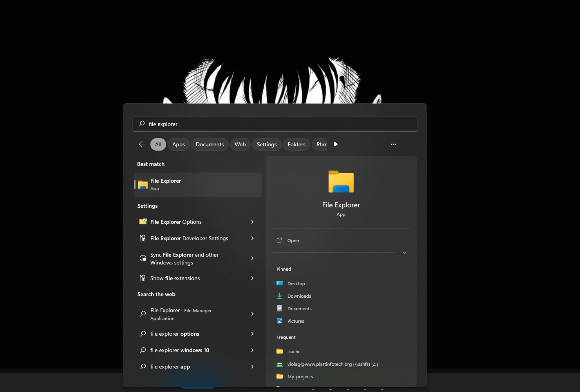Open File Explorer Options setting
The height and width of the screenshot is (392, 580).
tap(198, 222)
